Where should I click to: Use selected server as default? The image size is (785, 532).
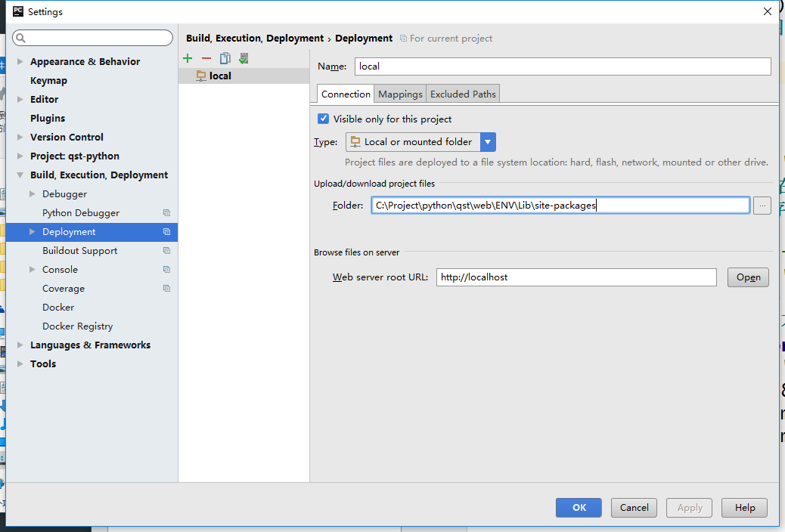click(244, 58)
